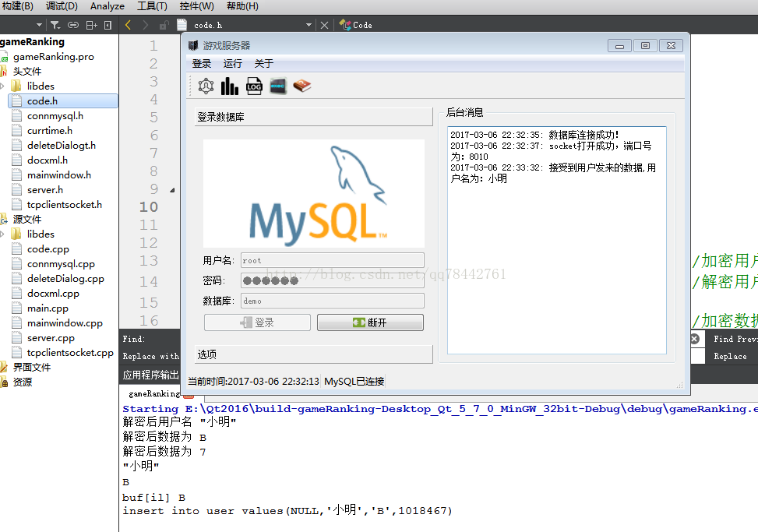Click the Code symbol icon
758x532 pixels.
pyautogui.click(x=344, y=25)
